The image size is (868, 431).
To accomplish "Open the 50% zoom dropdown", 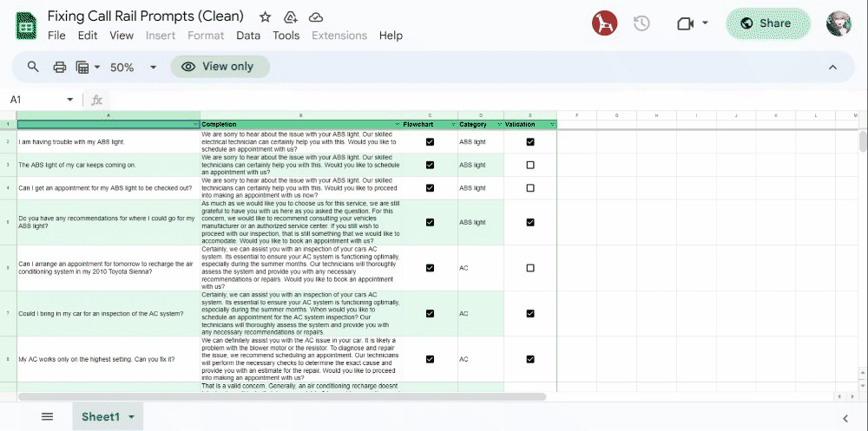I will 134,68.
